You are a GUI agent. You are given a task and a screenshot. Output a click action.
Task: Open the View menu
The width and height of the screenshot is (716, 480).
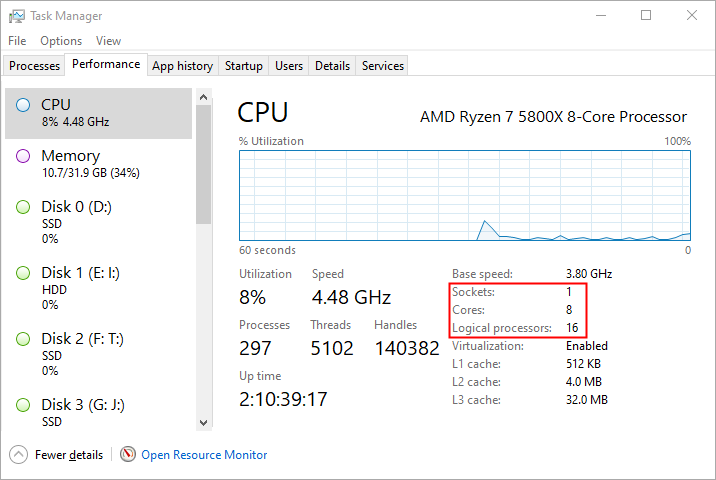108,41
